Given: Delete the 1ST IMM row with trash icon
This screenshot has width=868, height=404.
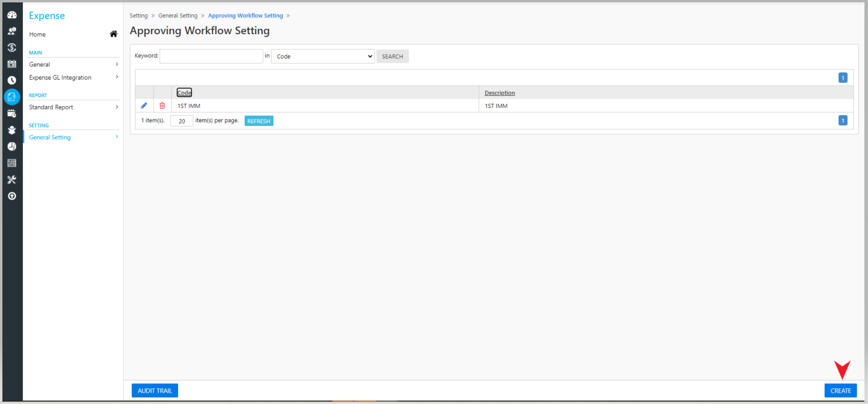Looking at the screenshot, I should click(x=162, y=105).
